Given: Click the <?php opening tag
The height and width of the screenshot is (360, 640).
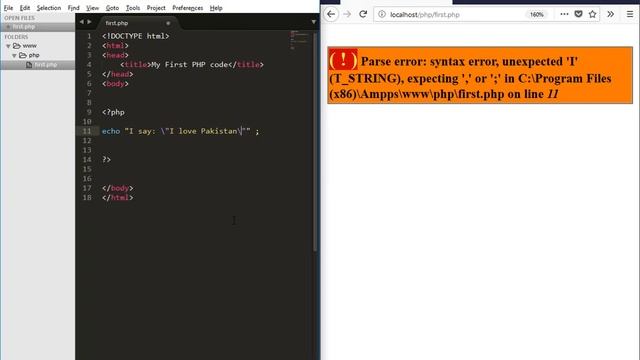Looking at the screenshot, I should [x=113, y=112].
